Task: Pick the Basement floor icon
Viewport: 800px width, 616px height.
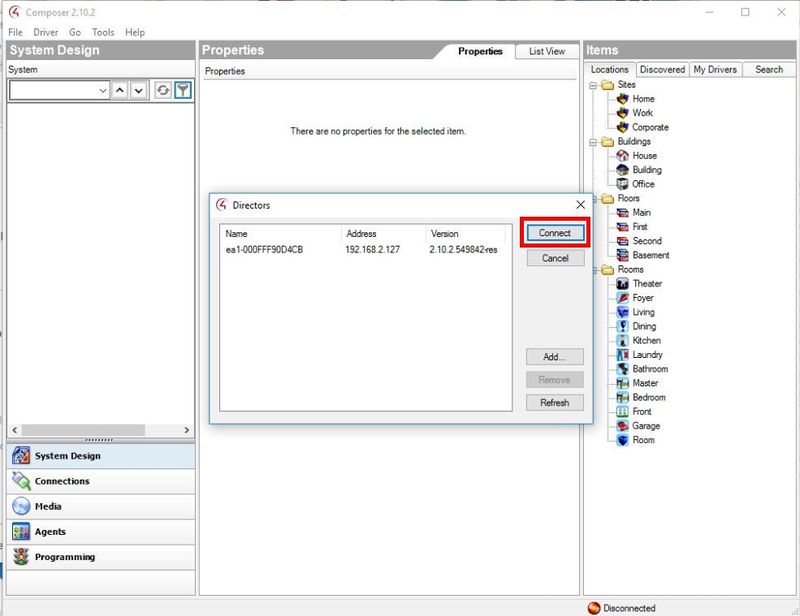Action: (x=622, y=255)
